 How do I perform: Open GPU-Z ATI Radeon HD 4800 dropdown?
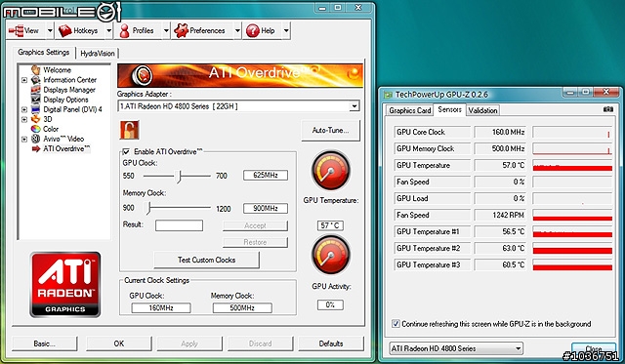click(456, 348)
